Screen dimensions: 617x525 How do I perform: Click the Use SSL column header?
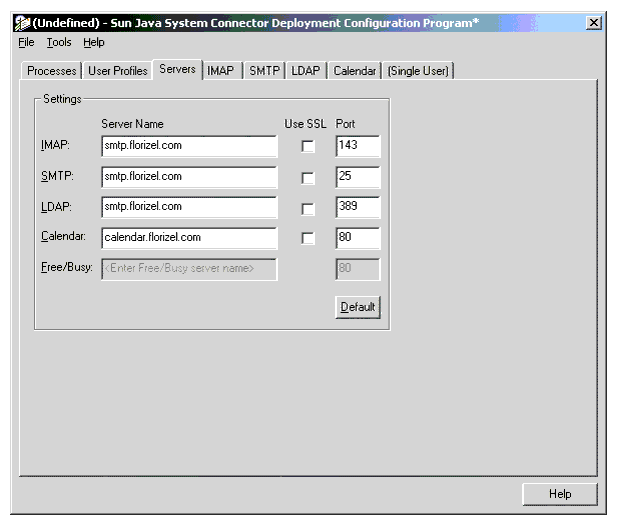(x=305, y=124)
